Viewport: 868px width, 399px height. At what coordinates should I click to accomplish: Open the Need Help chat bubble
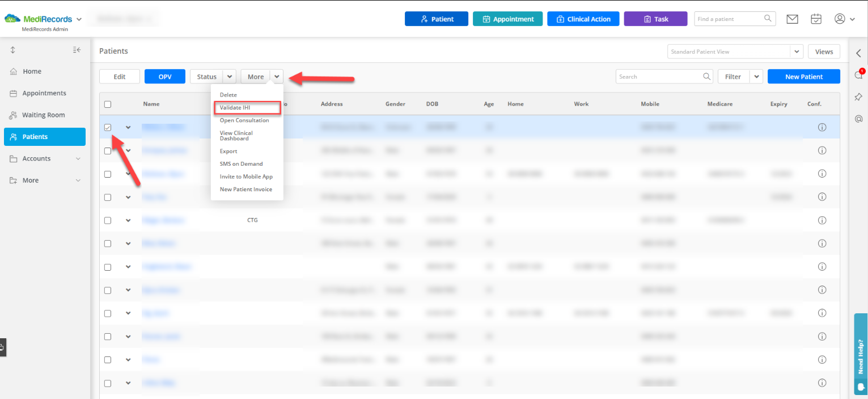[858, 386]
